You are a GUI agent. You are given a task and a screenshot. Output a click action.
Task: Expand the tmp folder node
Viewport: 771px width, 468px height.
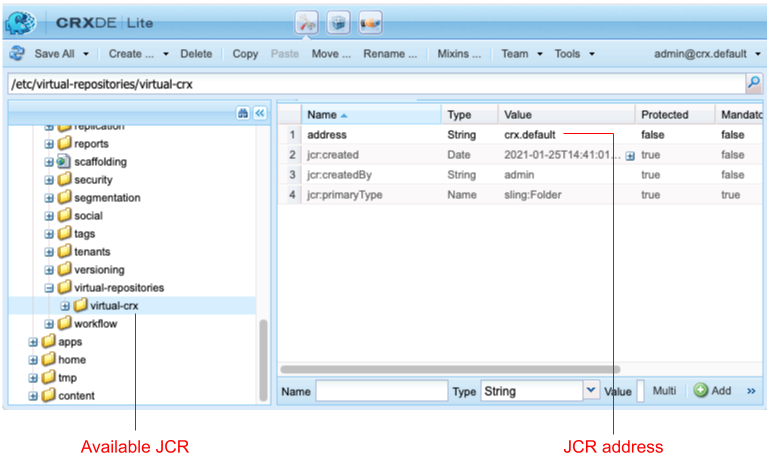pyautogui.click(x=33, y=378)
